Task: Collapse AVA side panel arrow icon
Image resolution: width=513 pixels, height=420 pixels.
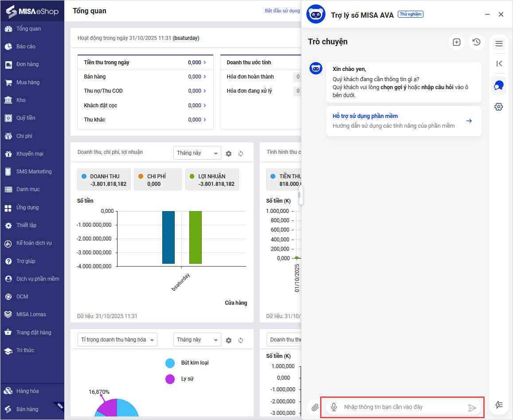Action: click(499, 64)
